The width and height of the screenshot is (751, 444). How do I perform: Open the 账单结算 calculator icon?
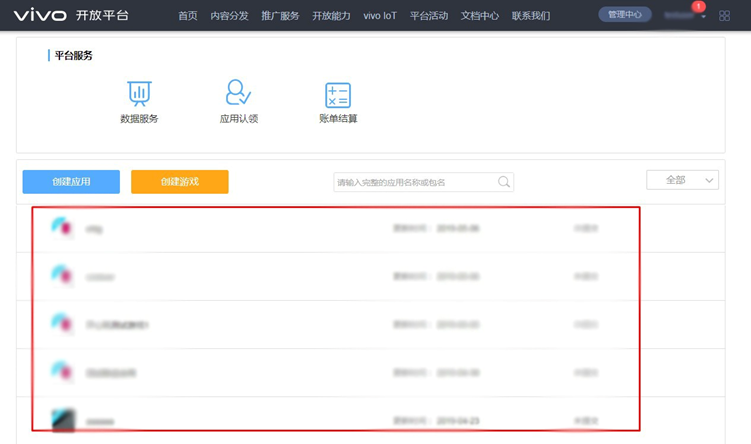coord(338,94)
